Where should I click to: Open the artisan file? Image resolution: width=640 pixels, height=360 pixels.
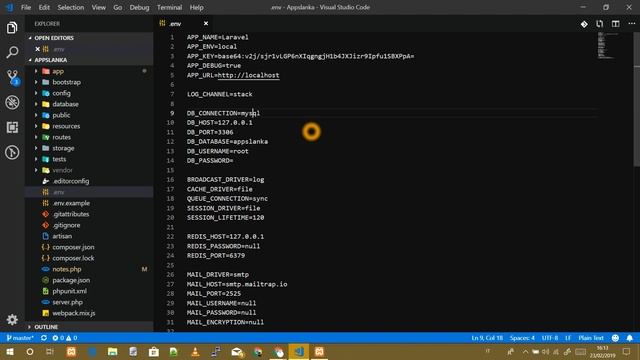tap(89, 236)
